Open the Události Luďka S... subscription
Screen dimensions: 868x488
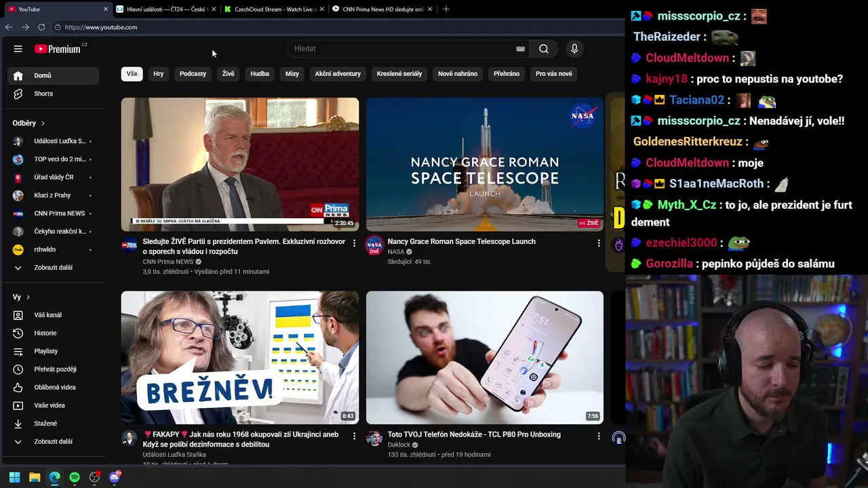pos(54,141)
